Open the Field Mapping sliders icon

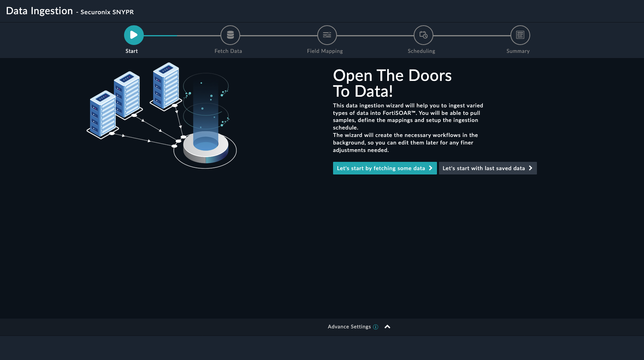click(327, 35)
